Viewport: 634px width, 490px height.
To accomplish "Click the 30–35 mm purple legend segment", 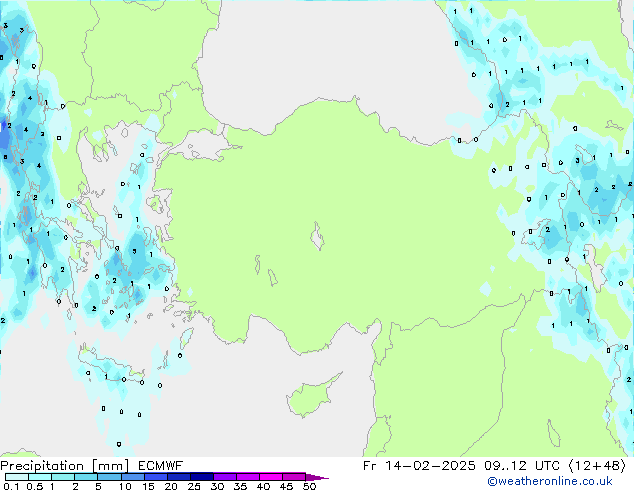I will tap(225, 477).
